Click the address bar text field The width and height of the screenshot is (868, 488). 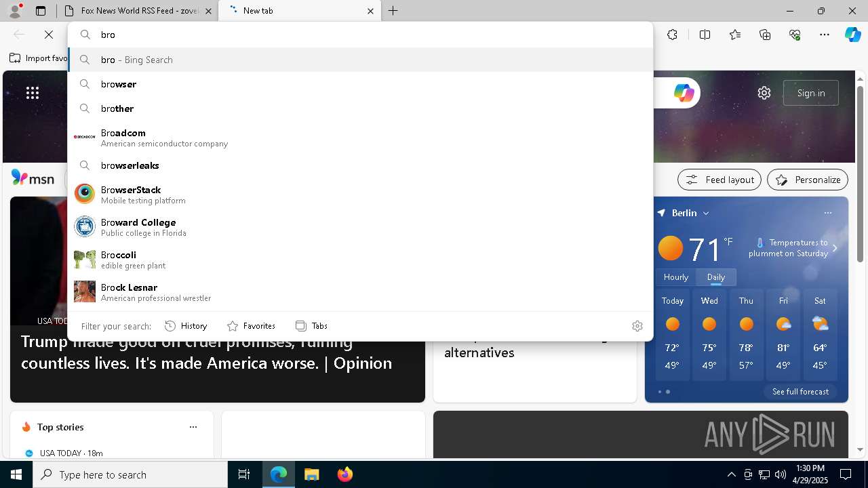[361, 35]
